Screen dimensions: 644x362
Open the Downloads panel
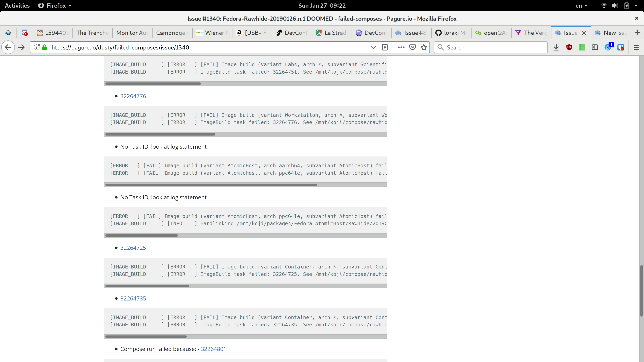(x=556, y=47)
